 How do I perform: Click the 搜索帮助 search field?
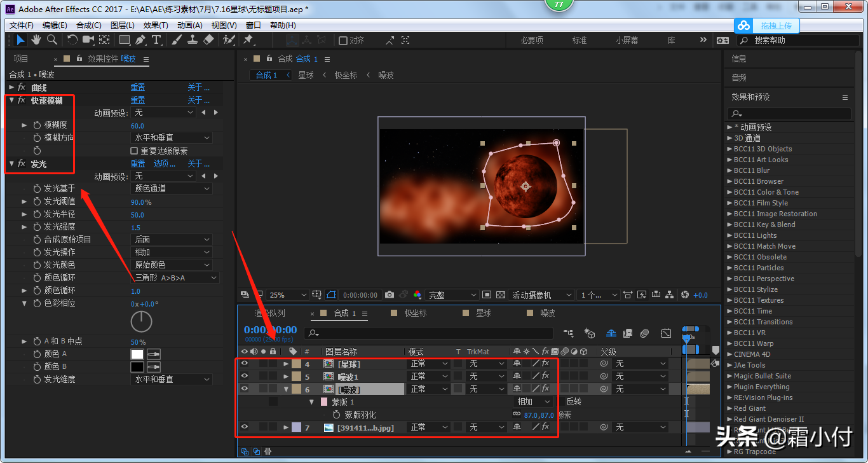click(797, 40)
